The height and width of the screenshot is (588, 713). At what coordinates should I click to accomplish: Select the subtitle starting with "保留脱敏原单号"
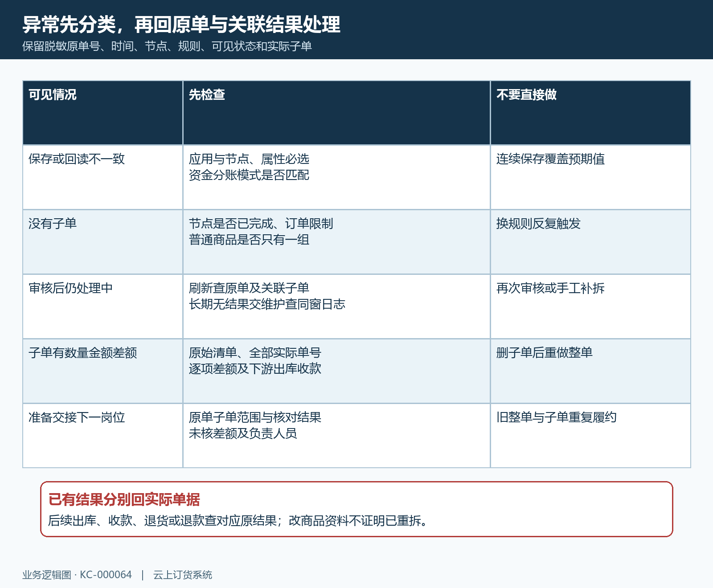click(167, 46)
